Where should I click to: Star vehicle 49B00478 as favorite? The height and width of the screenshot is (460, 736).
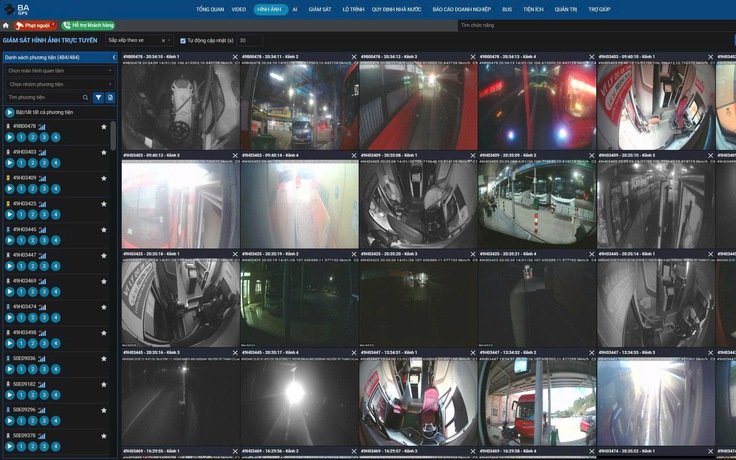(104, 127)
